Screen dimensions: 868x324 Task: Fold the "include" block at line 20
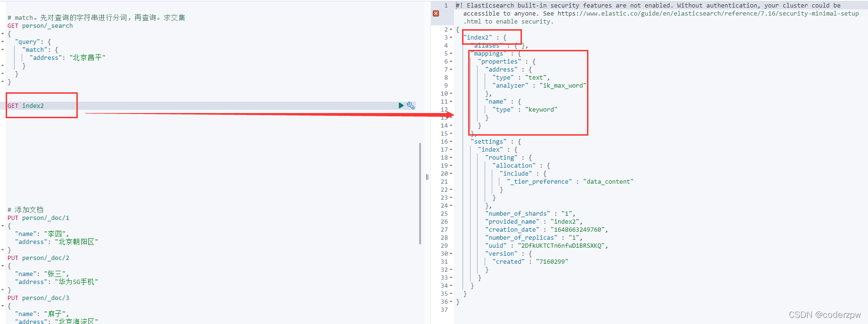click(451, 174)
